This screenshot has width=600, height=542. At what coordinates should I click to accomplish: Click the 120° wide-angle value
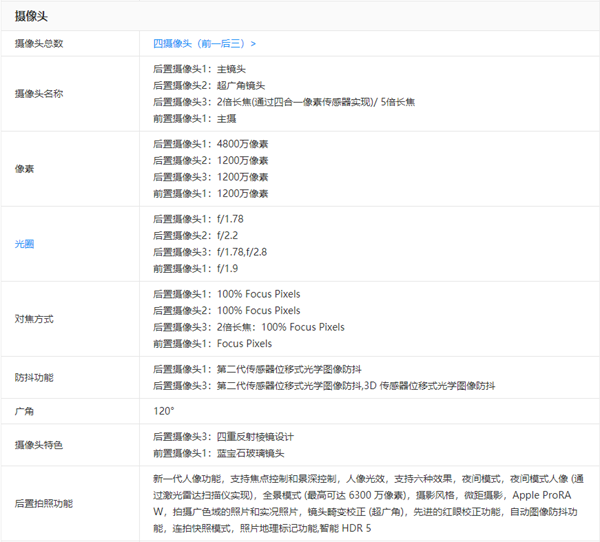pos(163,411)
